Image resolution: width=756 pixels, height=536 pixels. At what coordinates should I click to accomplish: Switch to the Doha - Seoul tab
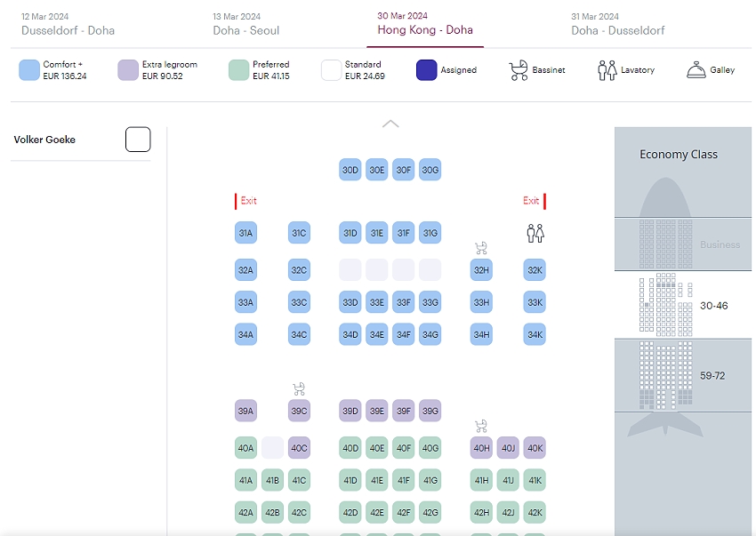point(245,24)
